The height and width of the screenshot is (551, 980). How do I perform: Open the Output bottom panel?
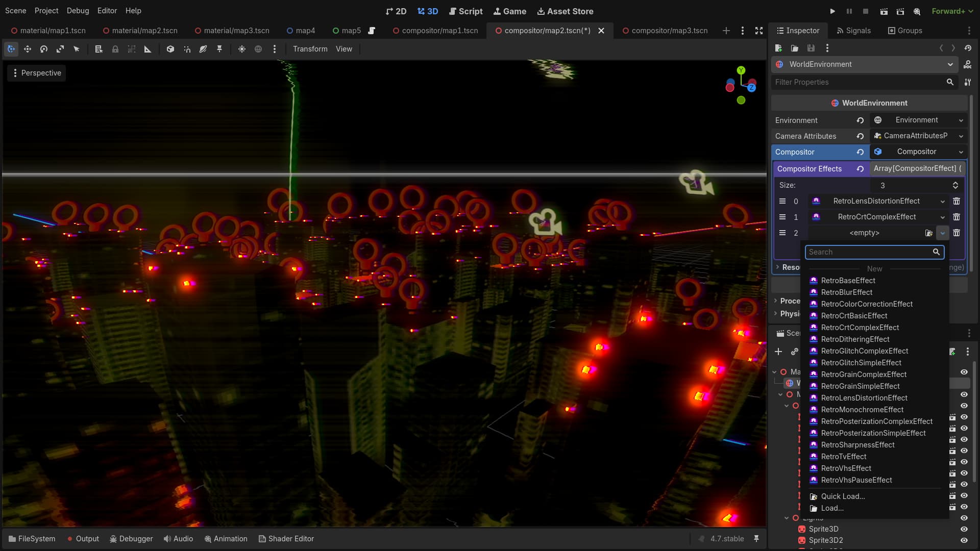(83, 539)
